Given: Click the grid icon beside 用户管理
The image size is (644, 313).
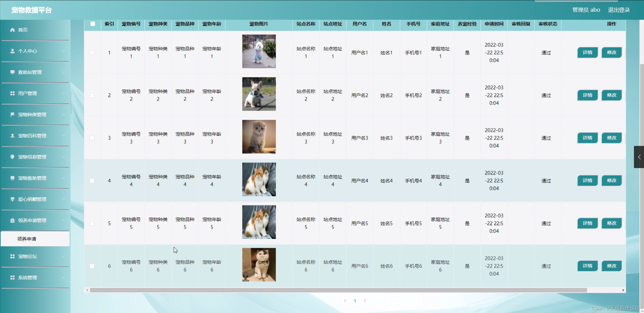Looking at the screenshot, I should 12,93.
